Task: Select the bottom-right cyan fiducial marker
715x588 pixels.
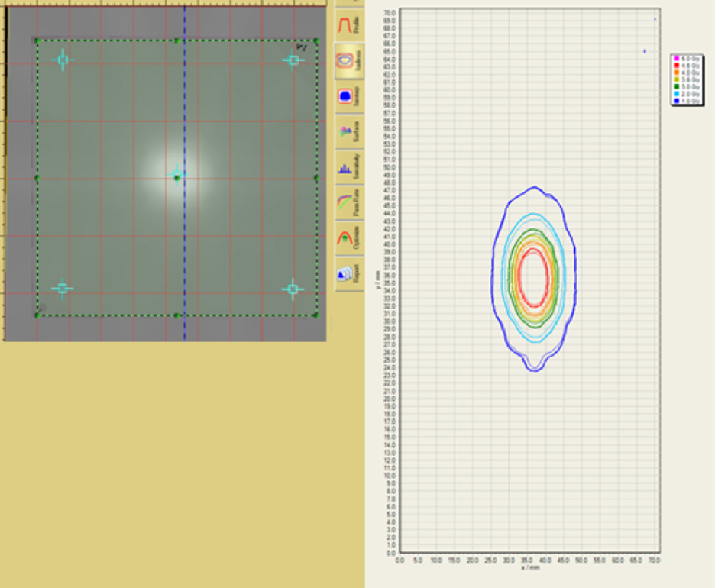Action: pyautogui.click(x=293, y=289)
